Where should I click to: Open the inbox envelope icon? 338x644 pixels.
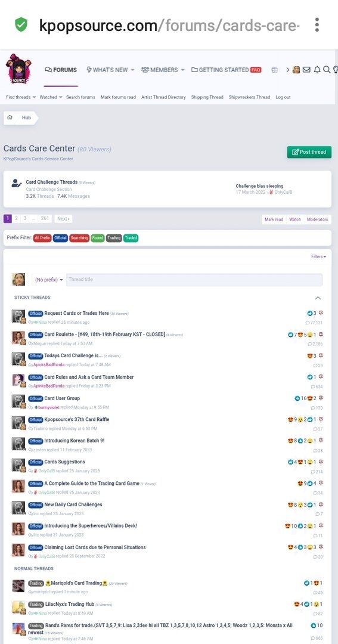tap(306, 70)
